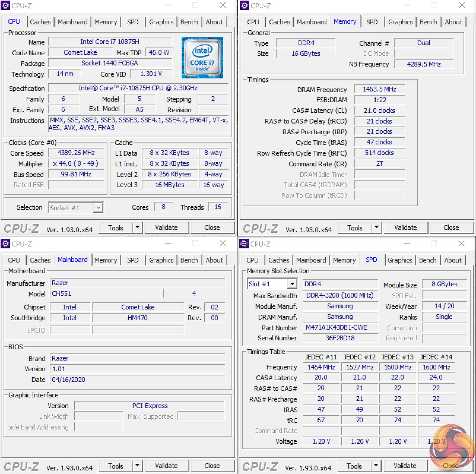
Task: Click the JEDEC #11 frequency "1454 MHz"
Action: pos(321,367)
